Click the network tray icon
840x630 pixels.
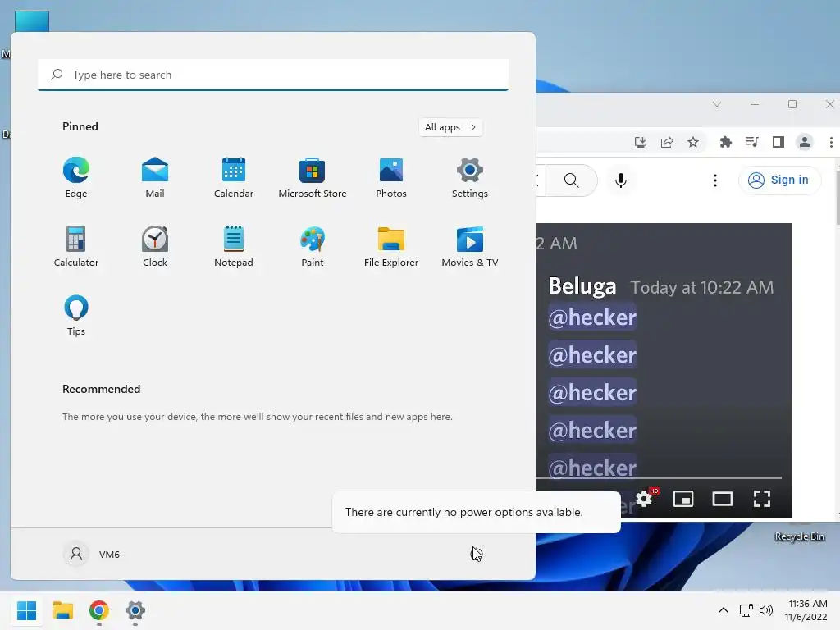746,610
